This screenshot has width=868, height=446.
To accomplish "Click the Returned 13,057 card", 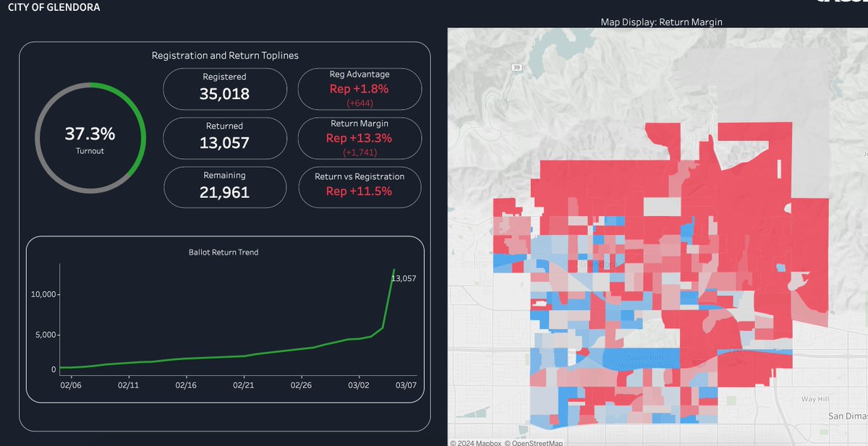I will pos(224,137).
